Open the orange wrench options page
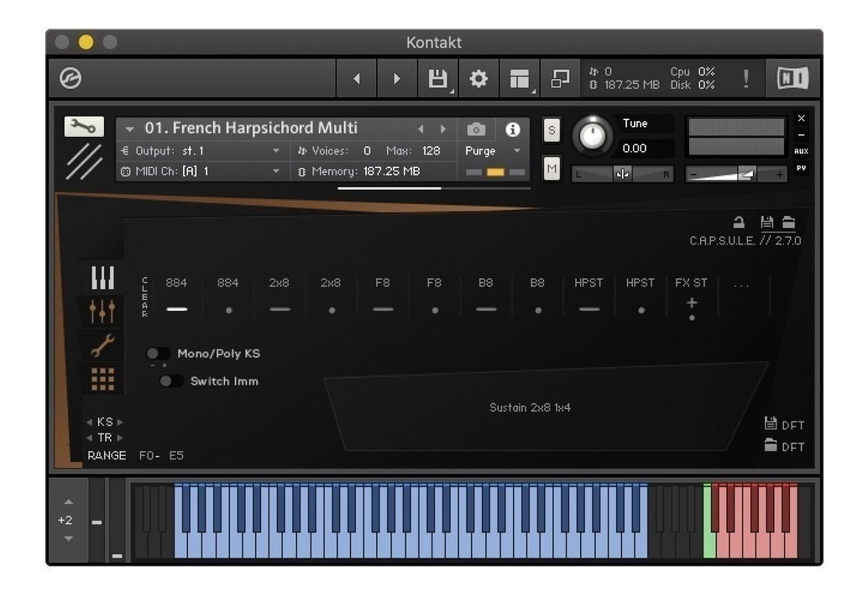Image resolution: width=868 pixels, height=598 pixels. [103, 345]
